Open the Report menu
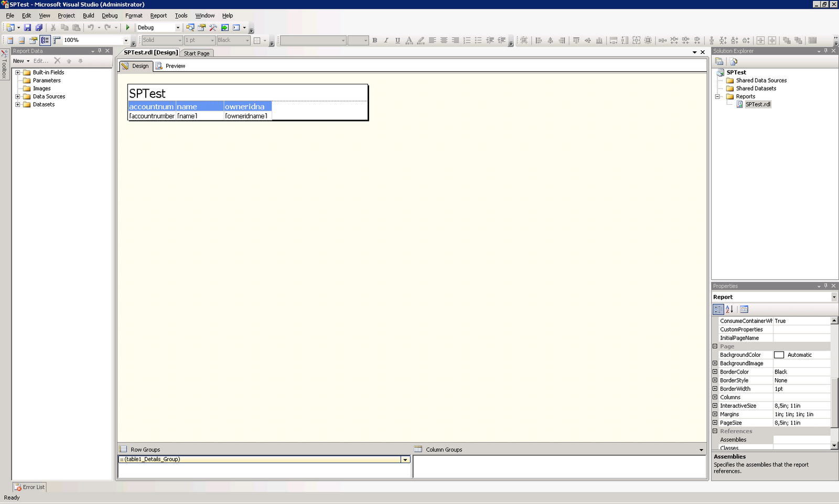839x504 pixels. point(158,16)
